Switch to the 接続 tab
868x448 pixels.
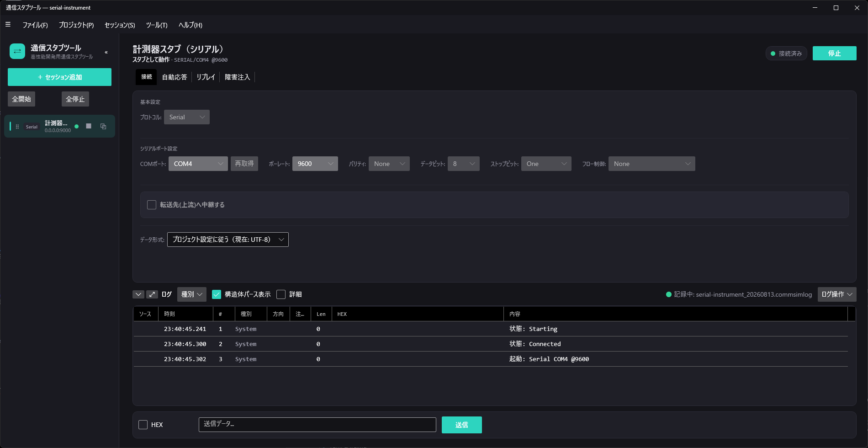click(x=146, y=77)
